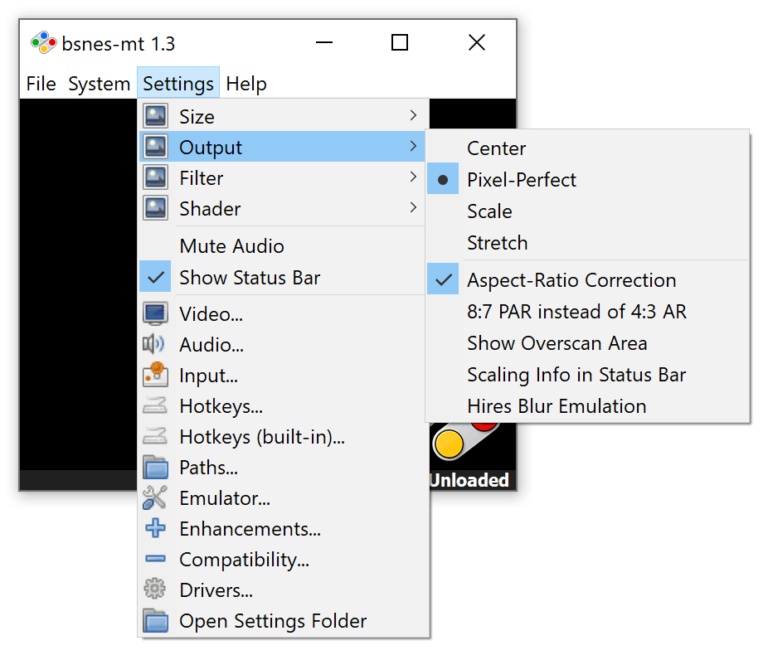This screenshot has height=655, width=768.
Task: Open Paths... settings
Action: [282, 467]
